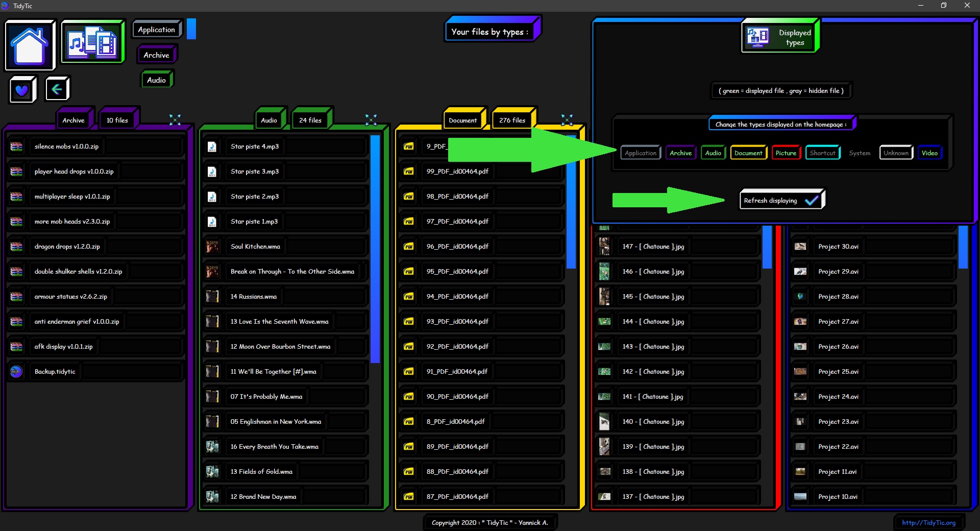Toggle Video type display on homepage
This screenshot has height=531, width=980.
929,153
